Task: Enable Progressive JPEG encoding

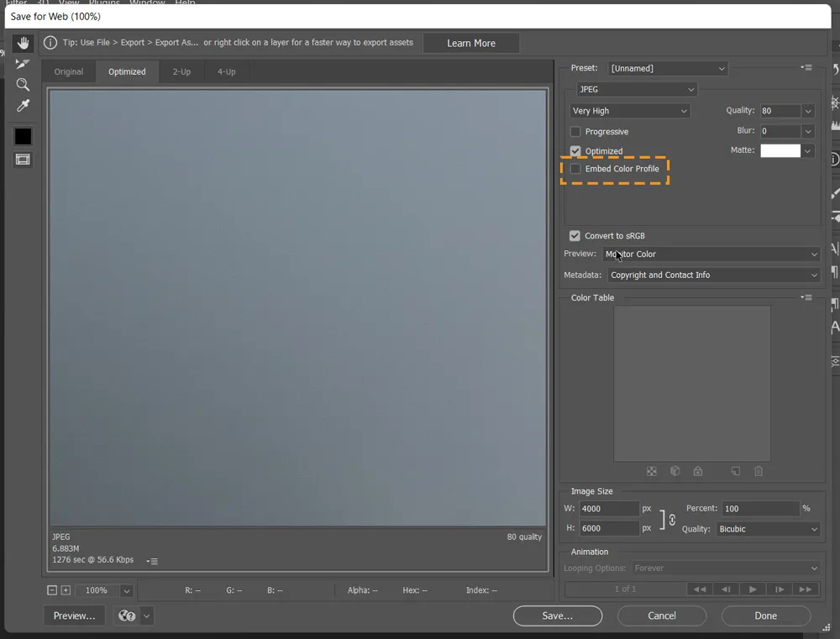Action: pyautogui.click(x=575, y=131)
